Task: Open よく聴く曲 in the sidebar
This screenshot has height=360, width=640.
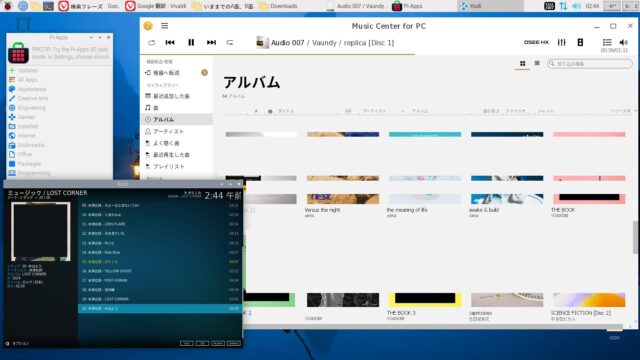Action: click(176, 143)
